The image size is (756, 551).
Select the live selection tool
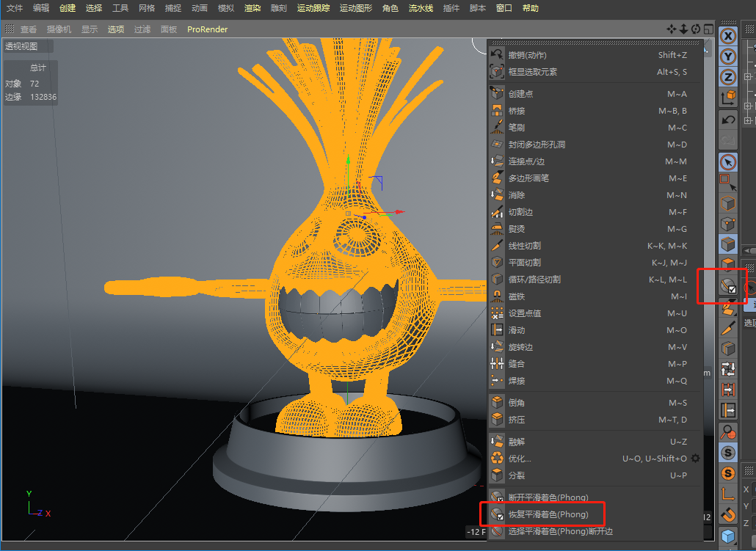728,162
